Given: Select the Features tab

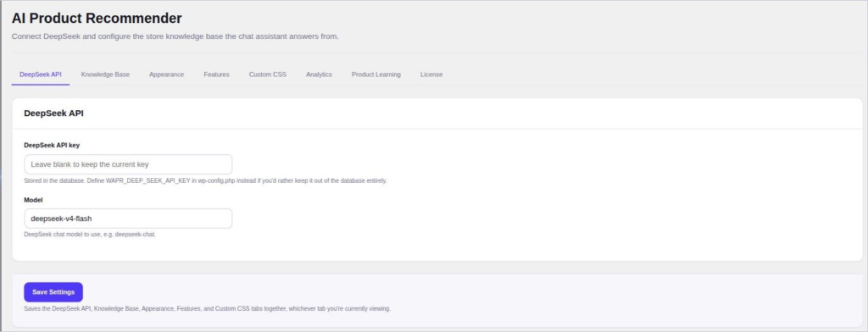Looking at the screenshot, I should (x=216, y=75).
